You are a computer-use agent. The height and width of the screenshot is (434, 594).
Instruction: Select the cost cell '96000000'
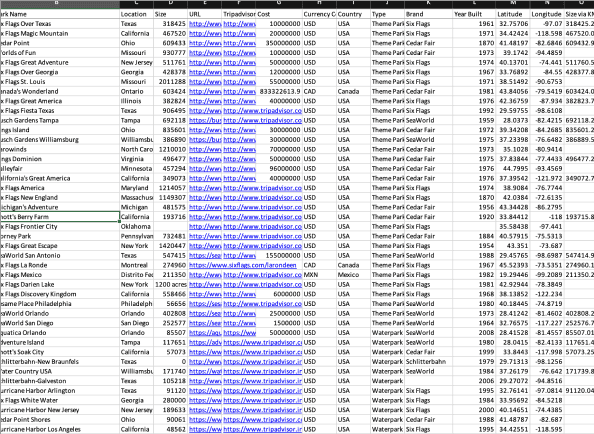[x=279, y=169]
